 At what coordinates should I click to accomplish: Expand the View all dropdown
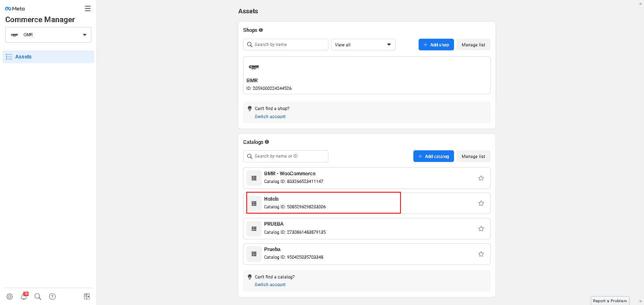point(363,44)
